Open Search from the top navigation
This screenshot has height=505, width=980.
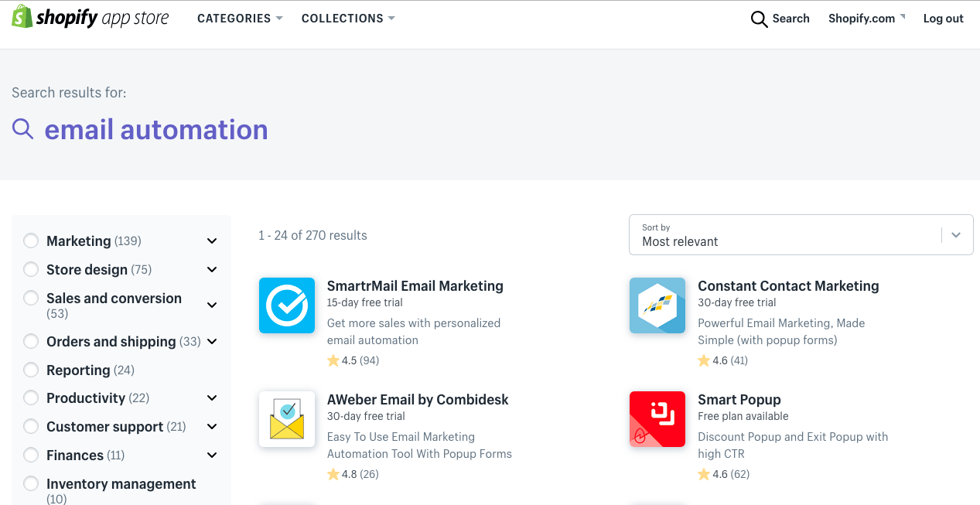780,19
